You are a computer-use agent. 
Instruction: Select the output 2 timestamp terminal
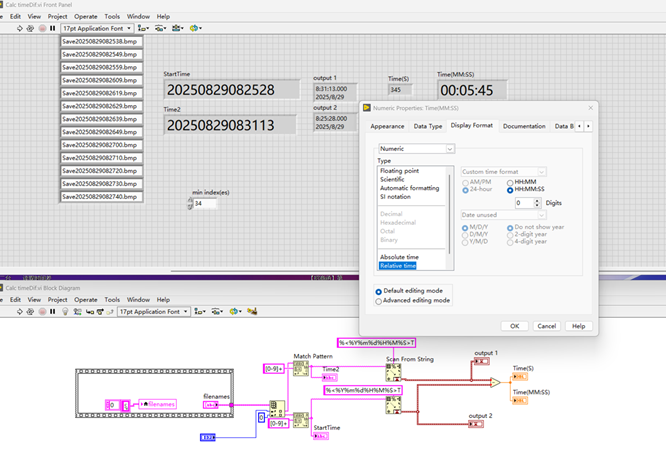pos(476,424)
